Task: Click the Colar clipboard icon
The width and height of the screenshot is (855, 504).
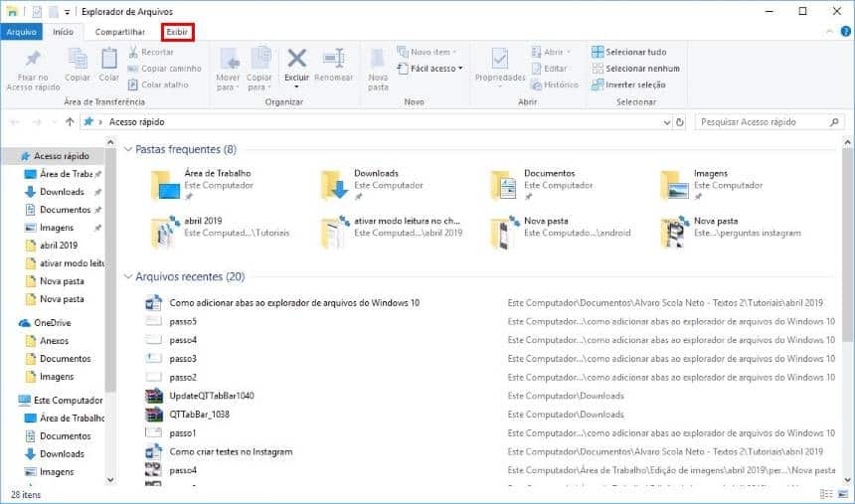Action: 109,59
